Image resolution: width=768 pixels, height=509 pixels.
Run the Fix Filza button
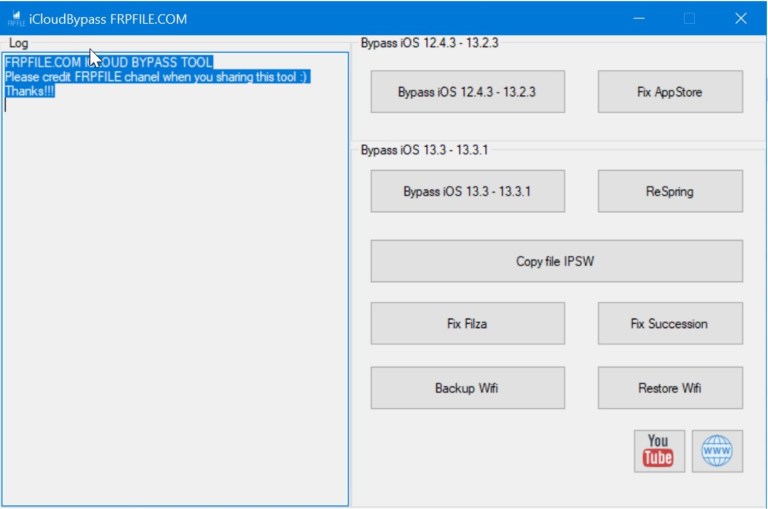click(x=467, y=323)
